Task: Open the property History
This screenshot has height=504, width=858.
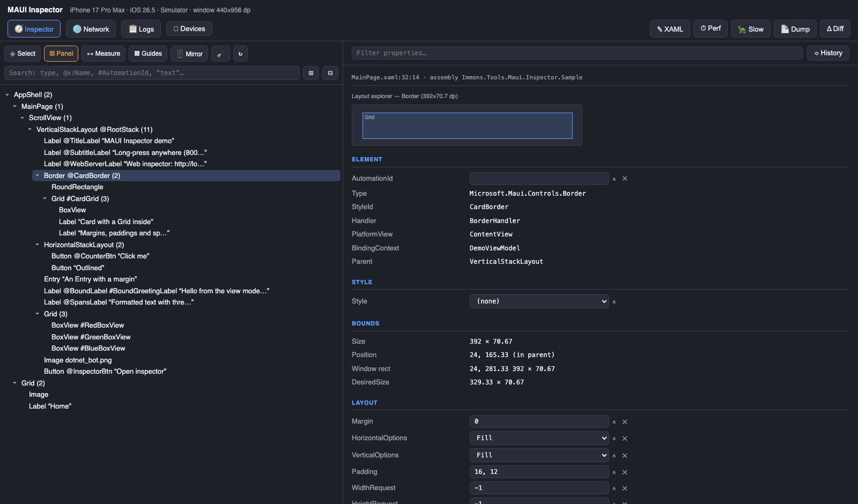Action: pyautogui.click(x=828, y=53)
